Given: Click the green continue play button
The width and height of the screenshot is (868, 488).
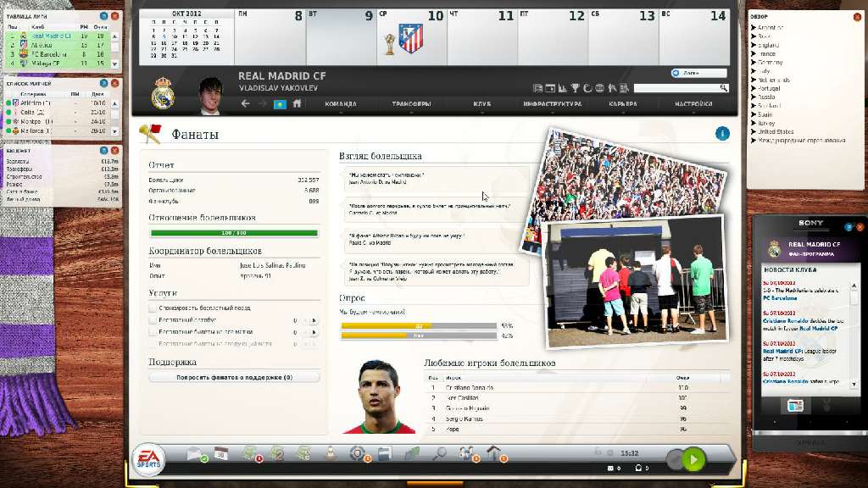Looking at the screenshot, I should click(x=693, y=459).
